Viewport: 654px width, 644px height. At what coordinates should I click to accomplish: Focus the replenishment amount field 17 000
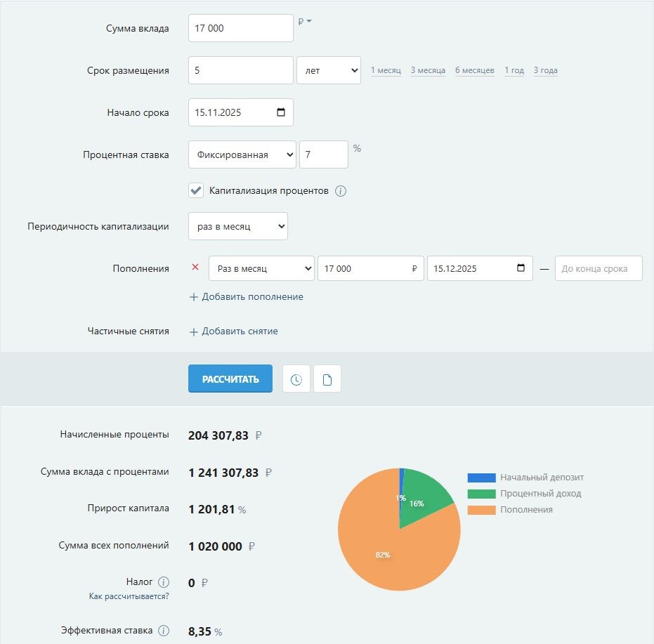[371, 268]
